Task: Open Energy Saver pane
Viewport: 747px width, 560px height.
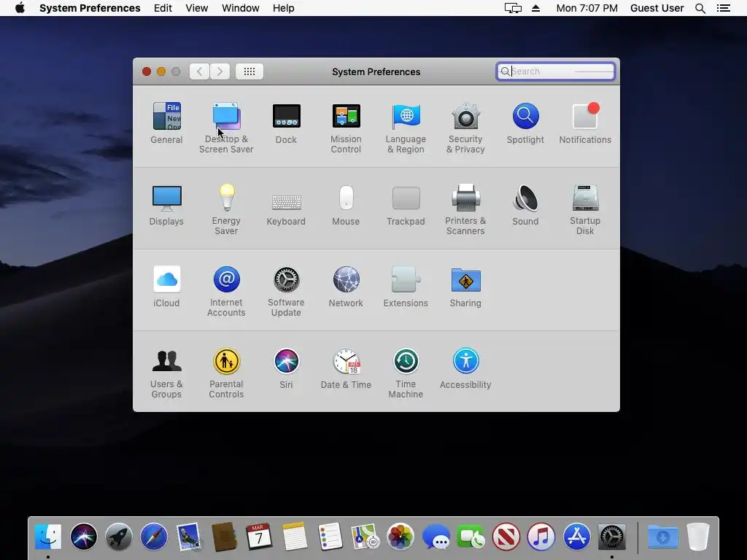Action: 226,209
